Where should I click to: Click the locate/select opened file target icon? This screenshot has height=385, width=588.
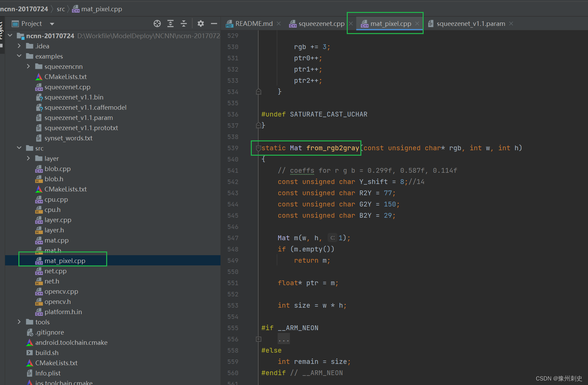click(x=157, y=24)
